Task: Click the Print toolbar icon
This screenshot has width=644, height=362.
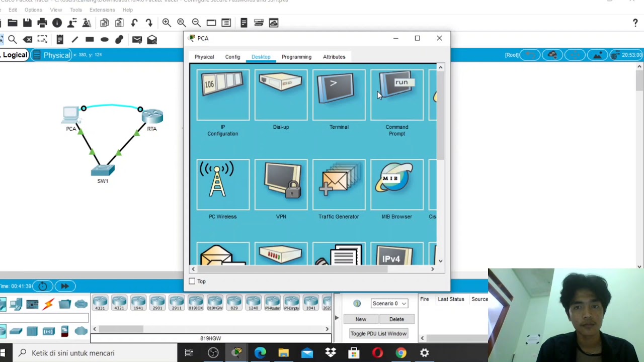Action: (x=42, y=23)
